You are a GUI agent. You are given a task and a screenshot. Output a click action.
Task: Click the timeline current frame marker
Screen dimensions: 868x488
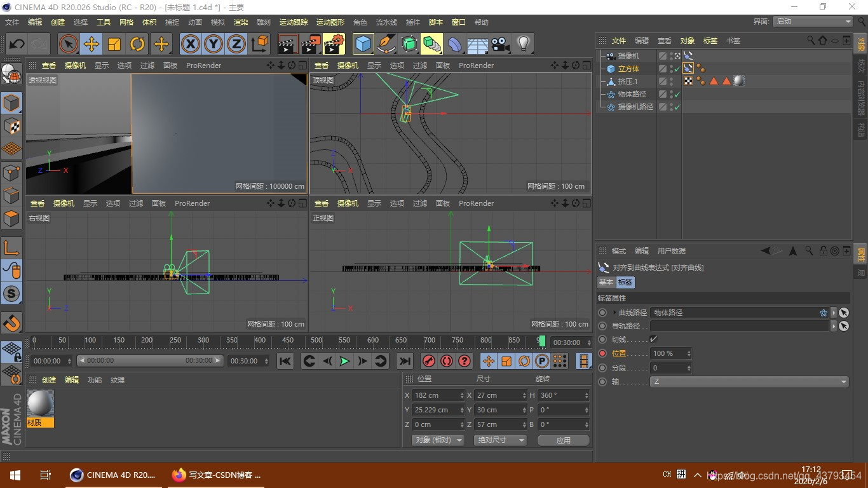(x=542, y=341)
